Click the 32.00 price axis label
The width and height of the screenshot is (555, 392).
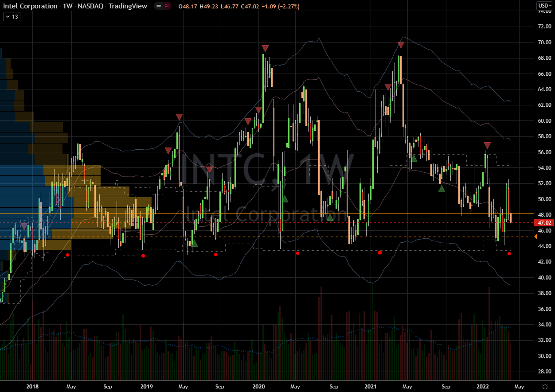[x=545, y=340]
